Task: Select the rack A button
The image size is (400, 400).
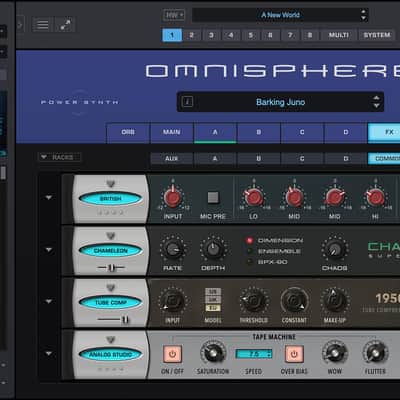Action: pos(215,159)
